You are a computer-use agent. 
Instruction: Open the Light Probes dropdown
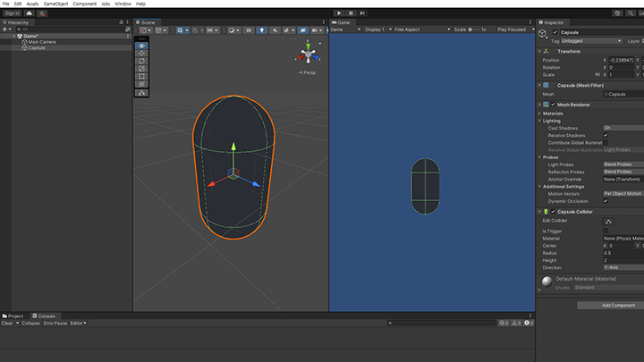[x=623, y=164]
